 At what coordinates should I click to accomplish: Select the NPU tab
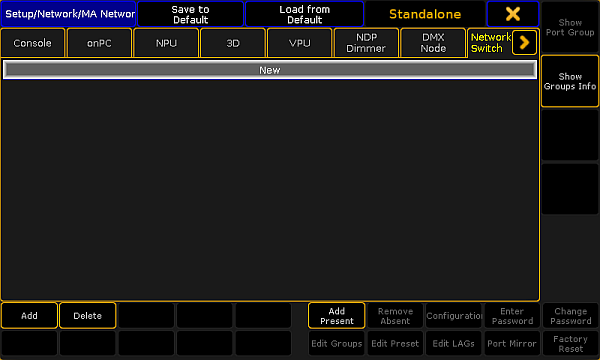coord(166,43)
